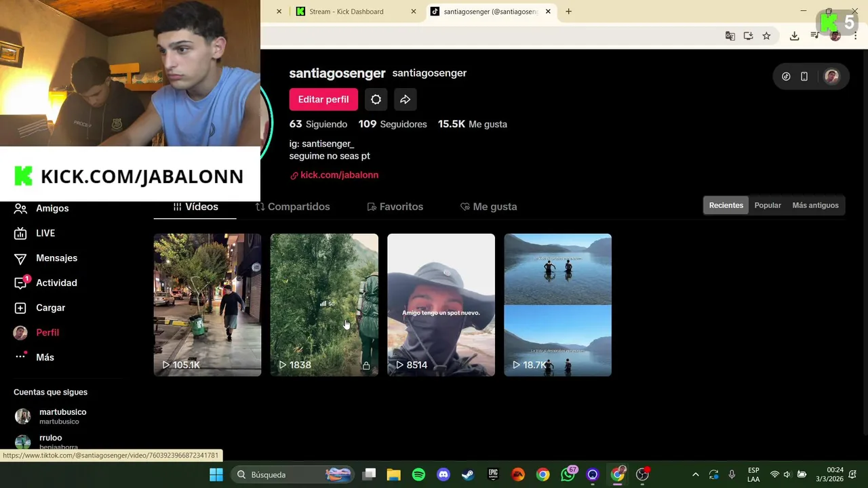Click the page vertical scrollbar
The image size is (868, 488).
point(864,244)
